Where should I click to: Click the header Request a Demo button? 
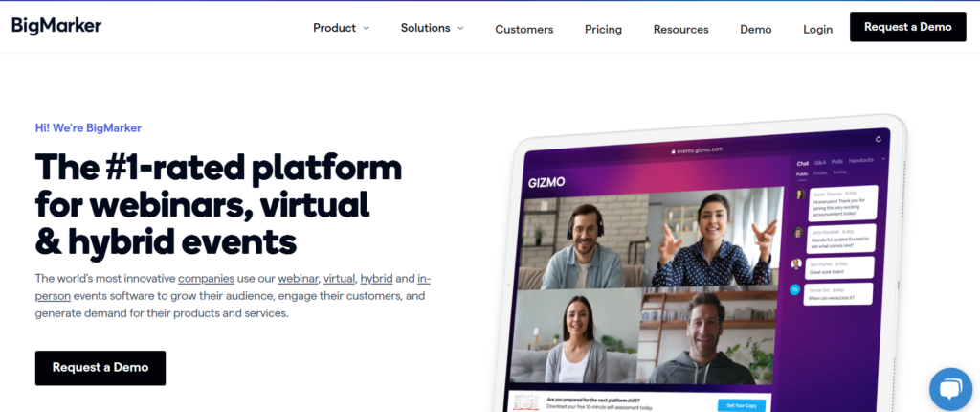click(907, 27)
